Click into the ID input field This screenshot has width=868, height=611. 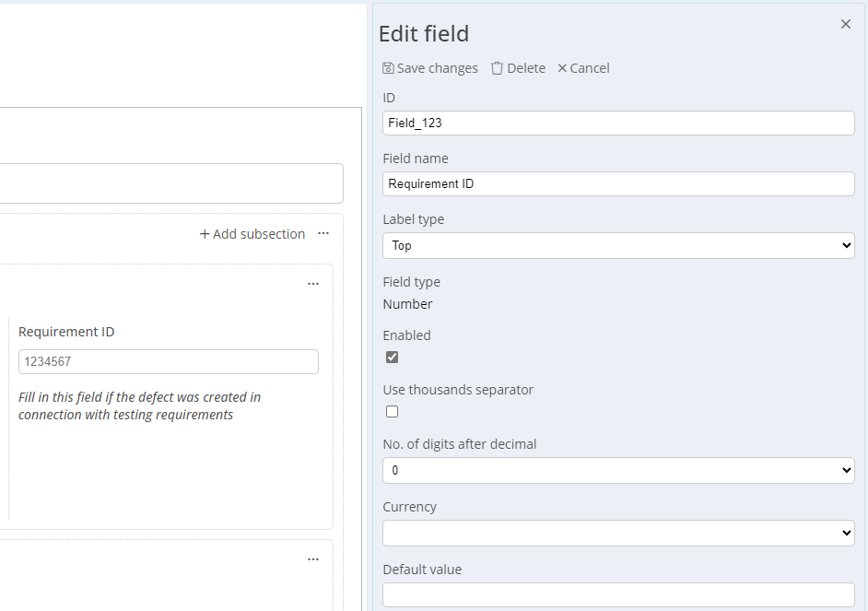point(618,123)
